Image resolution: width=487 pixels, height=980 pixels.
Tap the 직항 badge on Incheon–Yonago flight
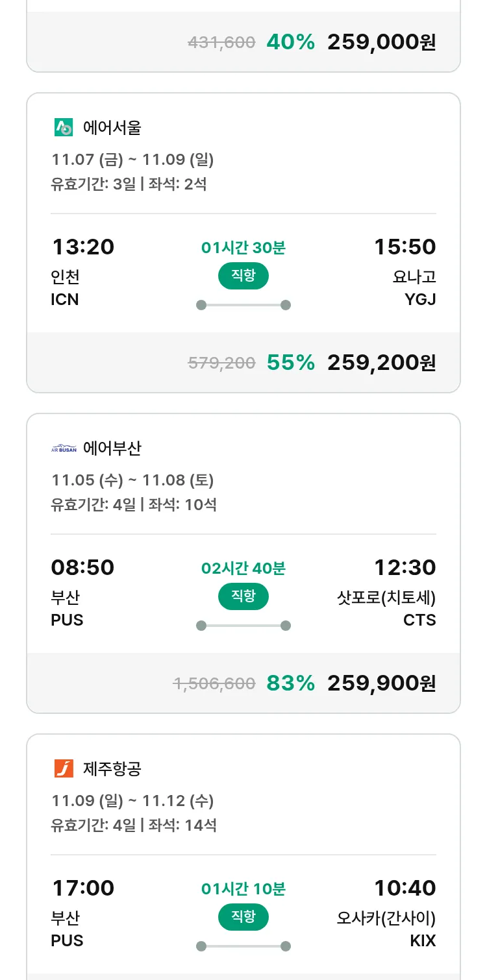243,276
